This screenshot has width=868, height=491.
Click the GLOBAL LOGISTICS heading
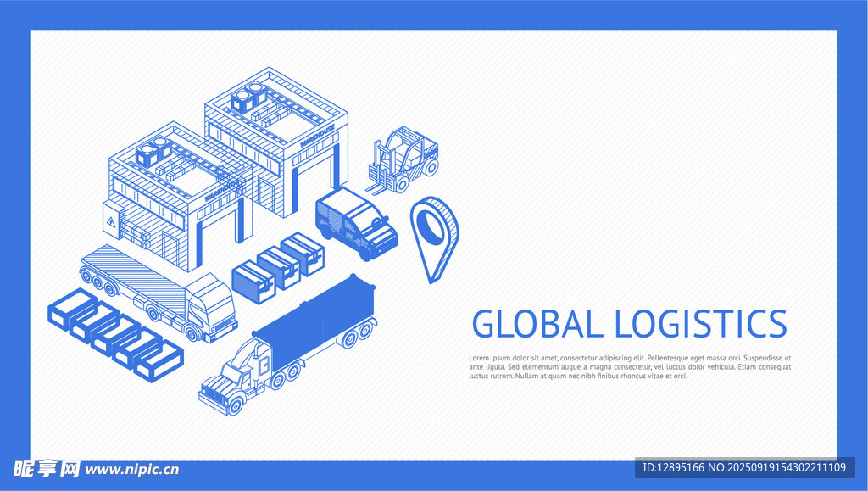click(629, 324)
